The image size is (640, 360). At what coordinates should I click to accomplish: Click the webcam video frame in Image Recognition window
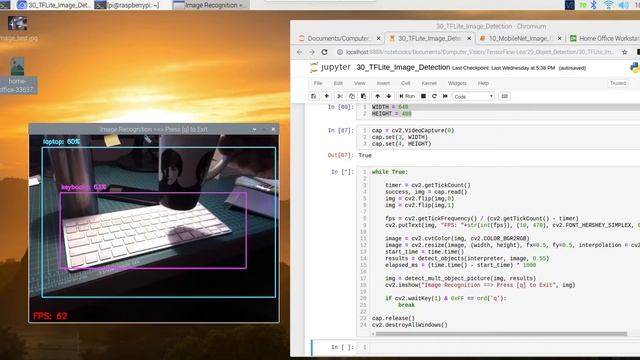tap(154, 229)
